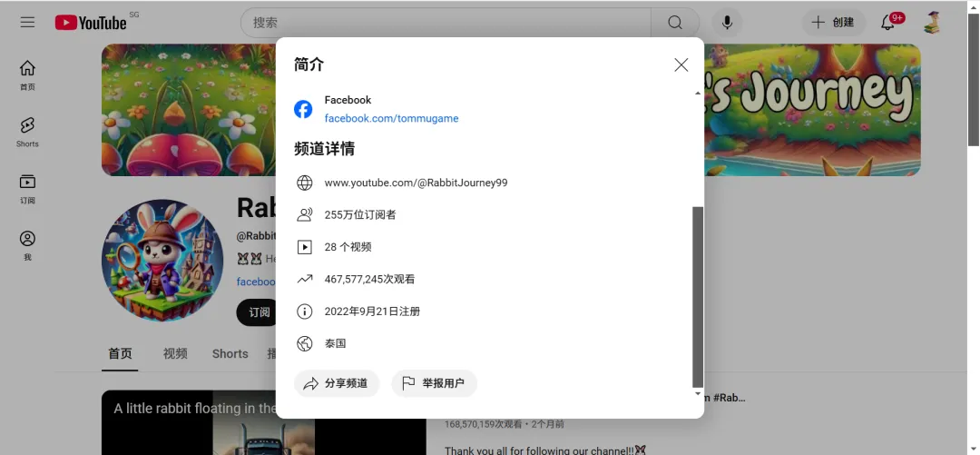Click the rabbit channel avatar

[x=162, y=261]
